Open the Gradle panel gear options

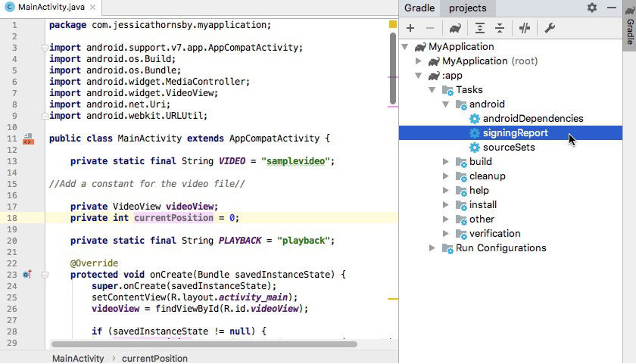592,8
